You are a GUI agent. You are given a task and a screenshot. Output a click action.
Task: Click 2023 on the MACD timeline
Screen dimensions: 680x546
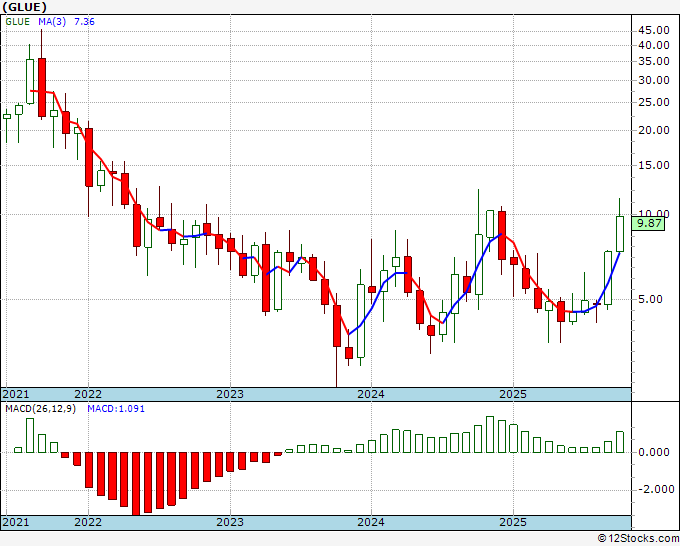tap(230, 522)
